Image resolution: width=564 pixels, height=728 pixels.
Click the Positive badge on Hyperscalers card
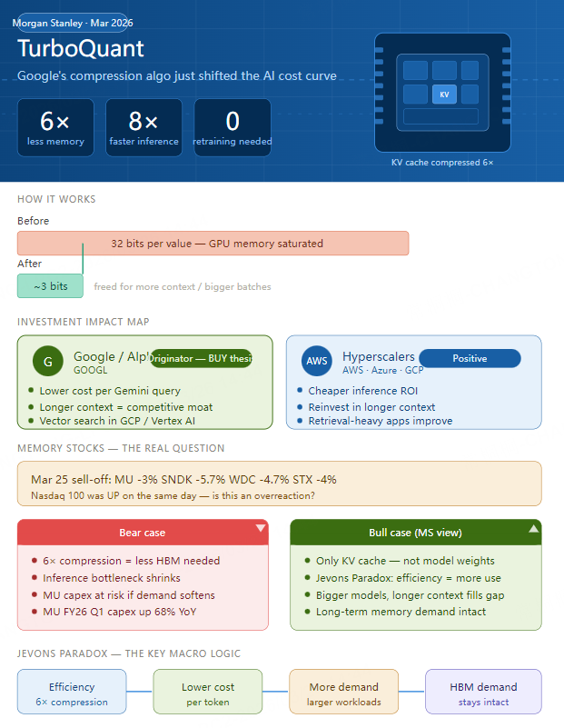(470, 358)
